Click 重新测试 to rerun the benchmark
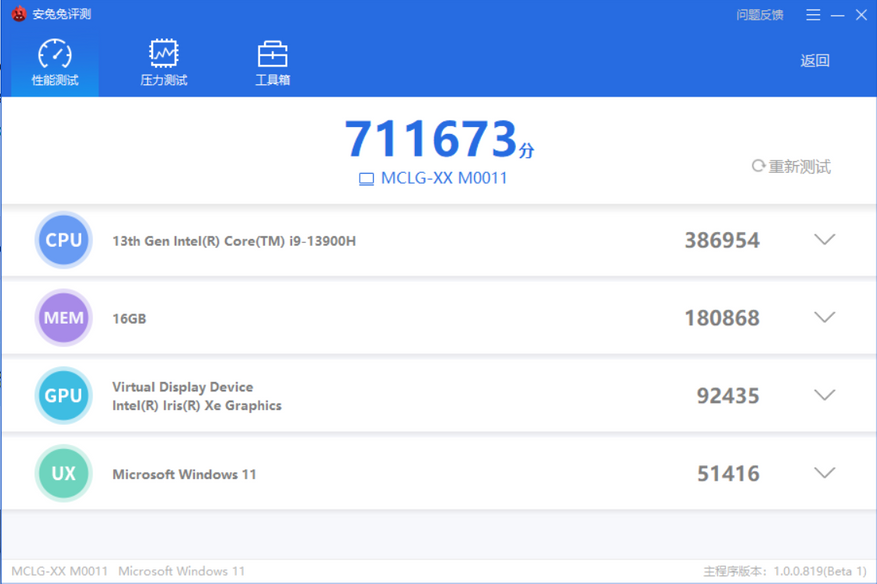Screen dimensions: 877x584 click(x=799, y=167)
